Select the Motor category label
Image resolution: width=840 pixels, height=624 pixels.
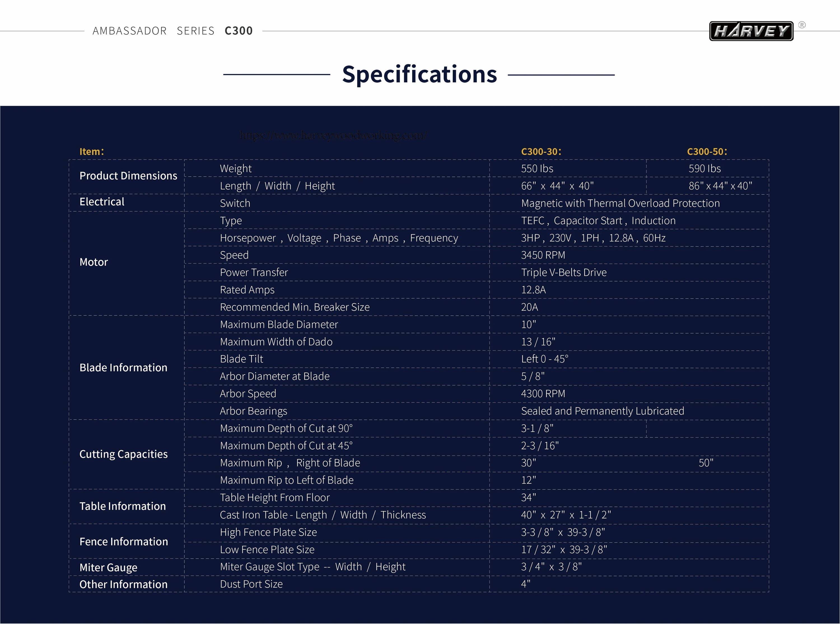point(94,262)
